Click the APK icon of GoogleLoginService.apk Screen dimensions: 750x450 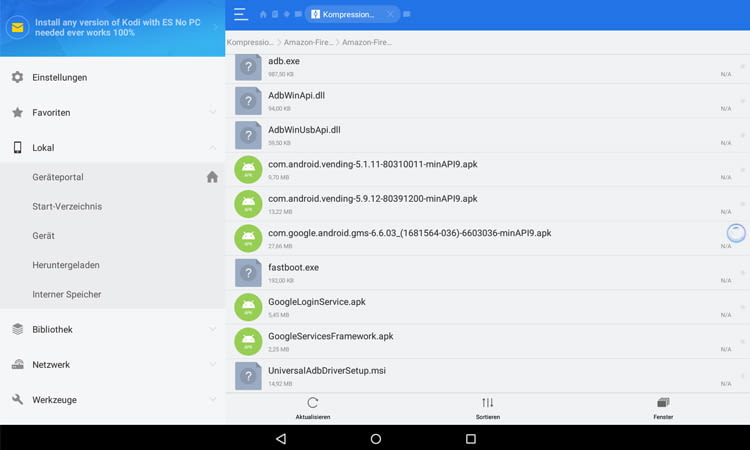click(x=248, y=307)
